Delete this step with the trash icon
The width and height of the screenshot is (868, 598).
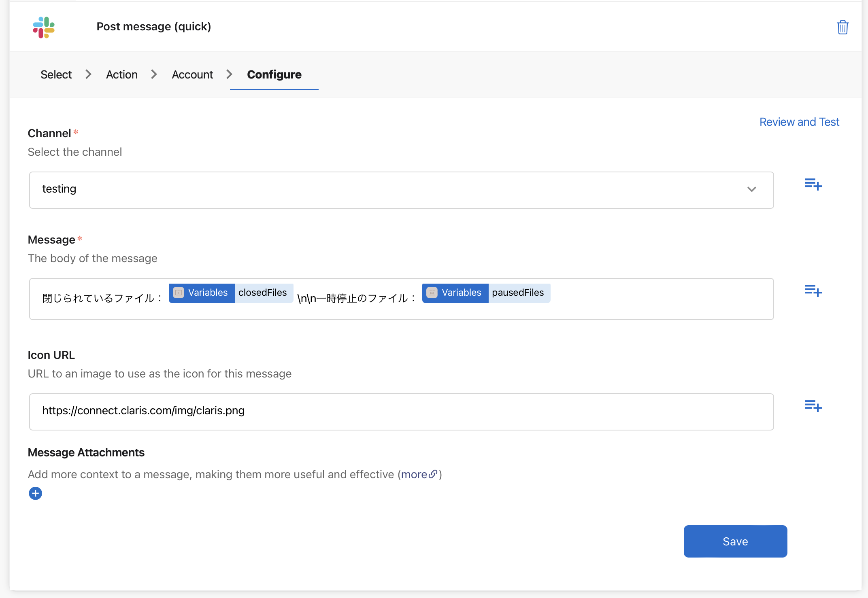click(842, 27)
